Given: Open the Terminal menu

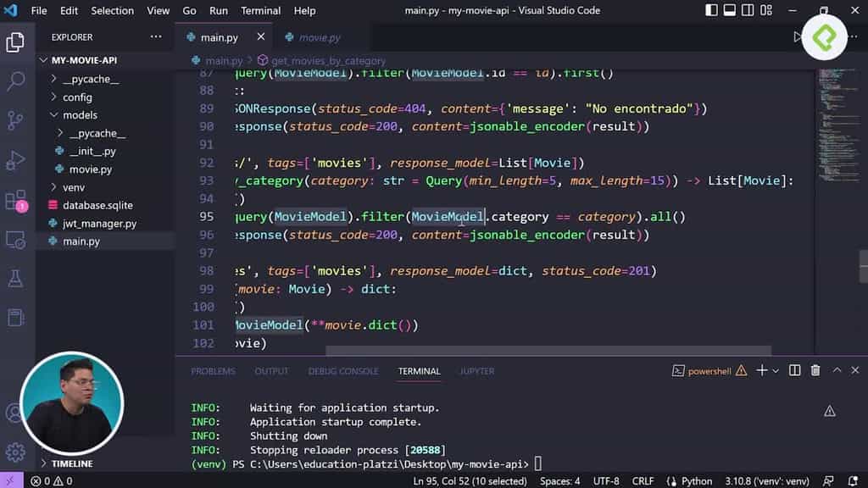Looking at the screenshot, I should pos(260,10).
